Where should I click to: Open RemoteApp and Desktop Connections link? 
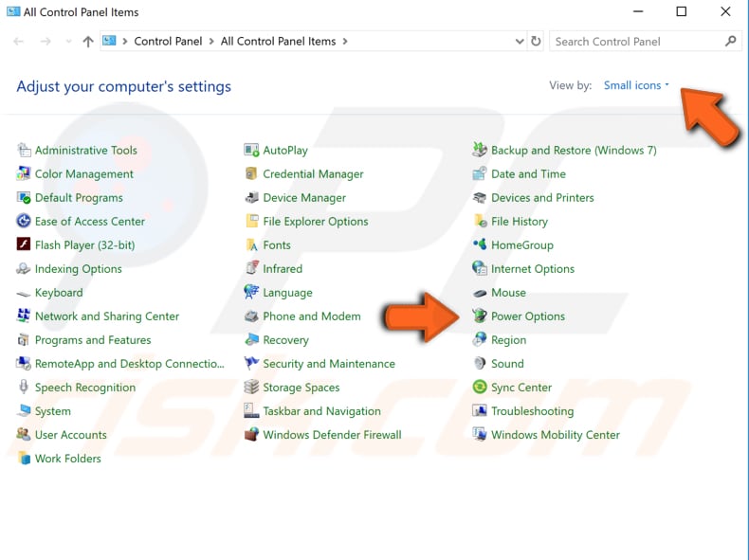coord(129,364)
